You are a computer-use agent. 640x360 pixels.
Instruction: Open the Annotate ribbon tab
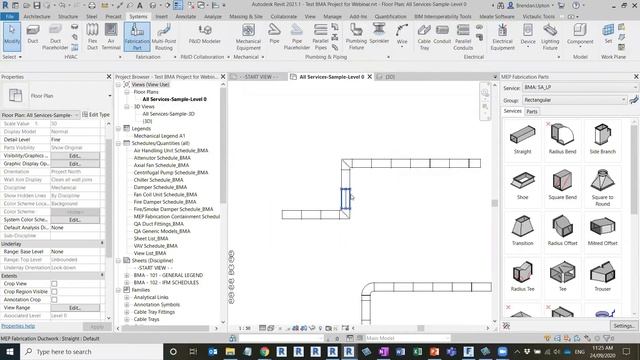(x=186, y=16)
